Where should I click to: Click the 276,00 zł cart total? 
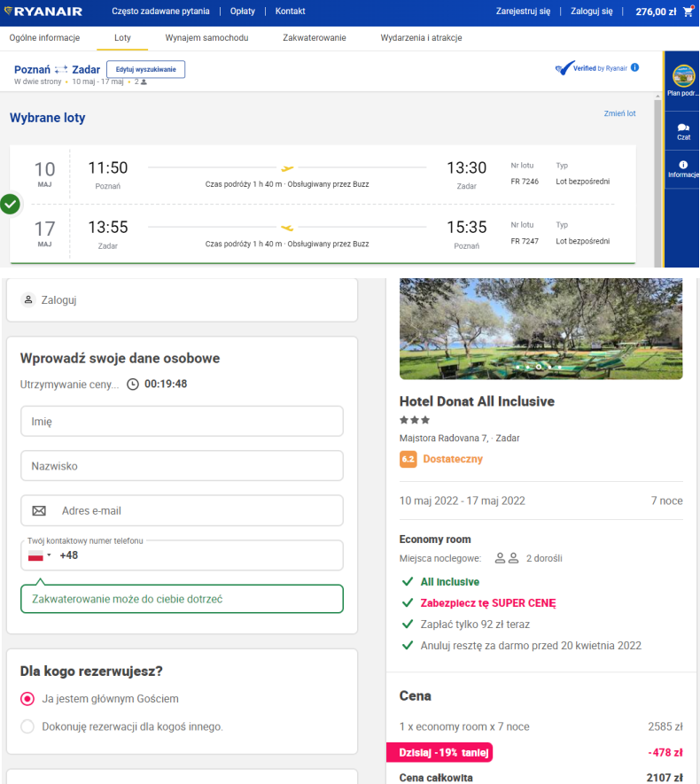656,12
